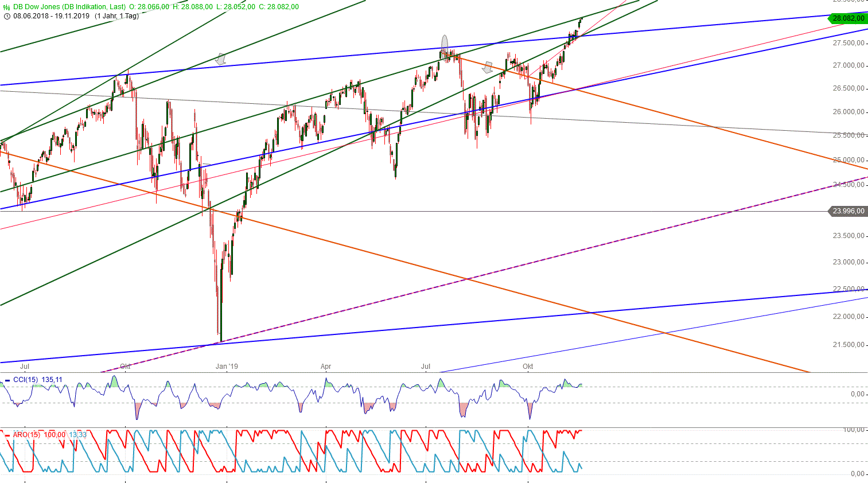
Task: Click the 23.000,00 price axis label
Action: pyautogui.click(x=848, y=262)
